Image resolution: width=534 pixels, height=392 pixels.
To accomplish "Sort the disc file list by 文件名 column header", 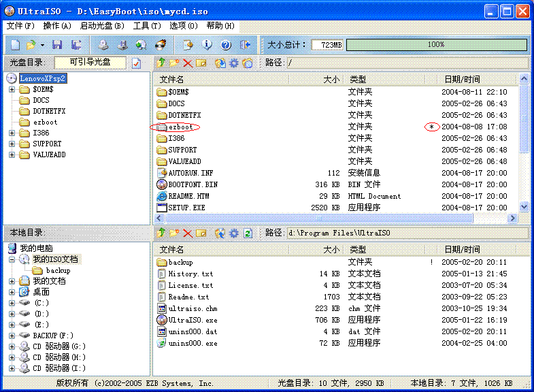I will pyautogui.click(x=221, y=80).
